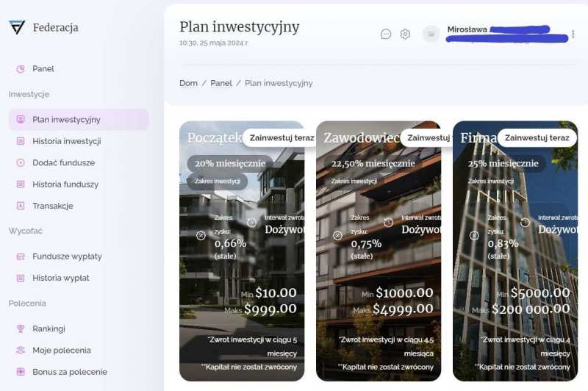Click Zainwestuj teraz on Firma plan

pyautogui.click(x=537, y=138)
